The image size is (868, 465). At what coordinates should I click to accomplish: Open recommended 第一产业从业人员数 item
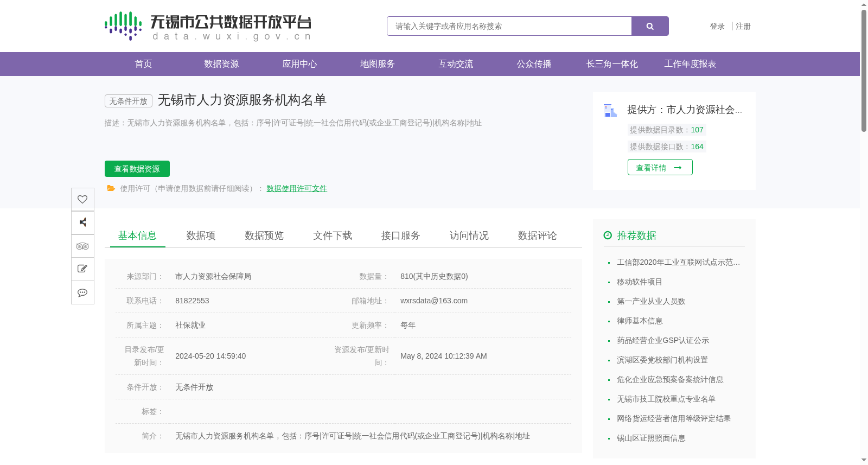click(x=651, y=301)
